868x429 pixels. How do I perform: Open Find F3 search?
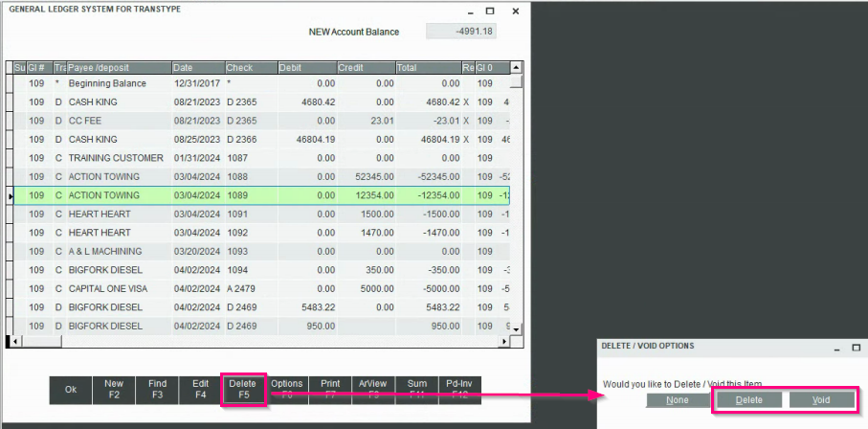(x=157, y=390)
